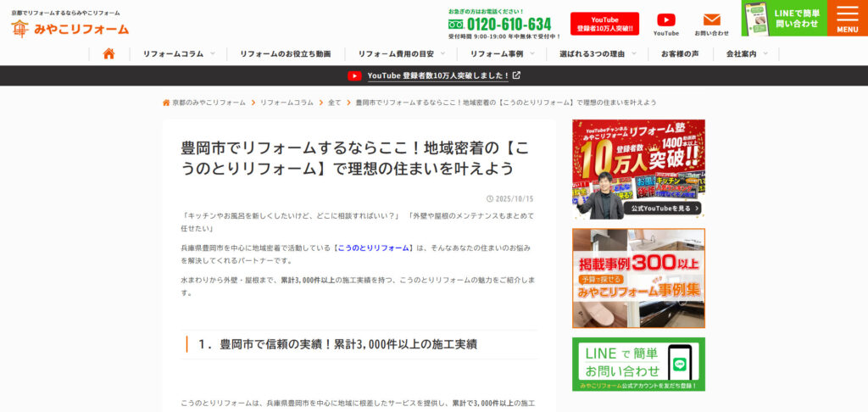Click the YouTube icon in black announcement bar
This screenshot has width=868, height=412.
tap(354, 75)
